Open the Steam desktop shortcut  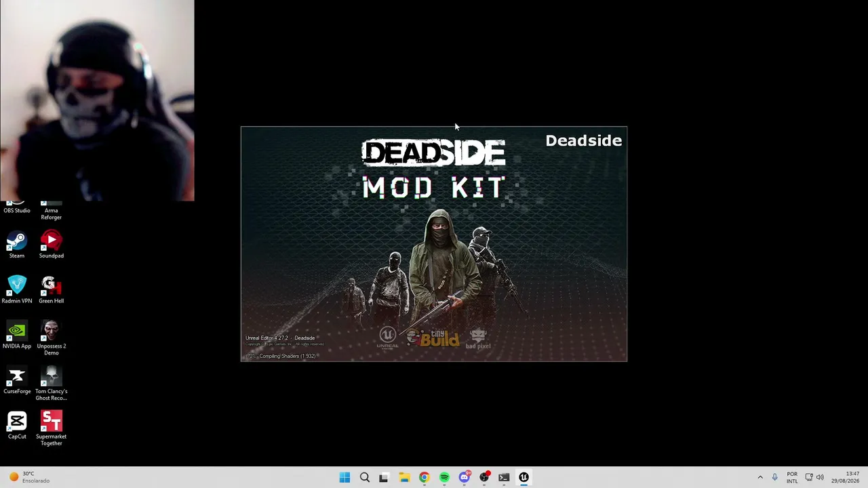[17, 245]
